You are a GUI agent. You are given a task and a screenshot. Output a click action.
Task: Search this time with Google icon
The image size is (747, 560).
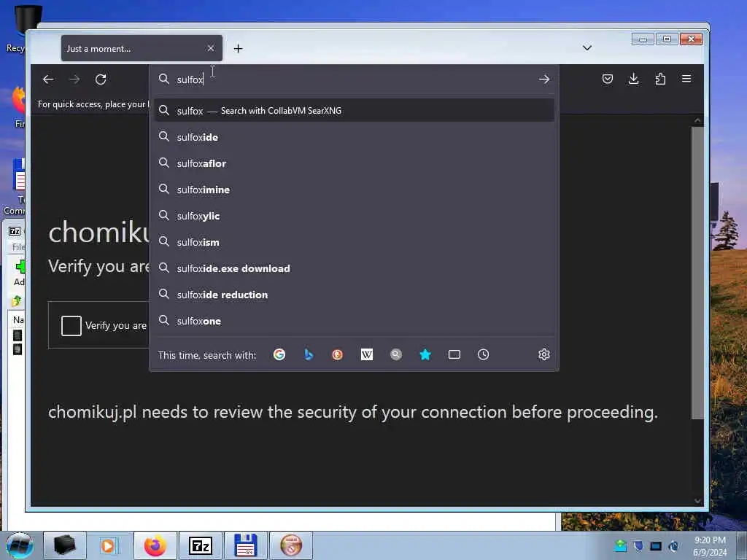[279, 354]
